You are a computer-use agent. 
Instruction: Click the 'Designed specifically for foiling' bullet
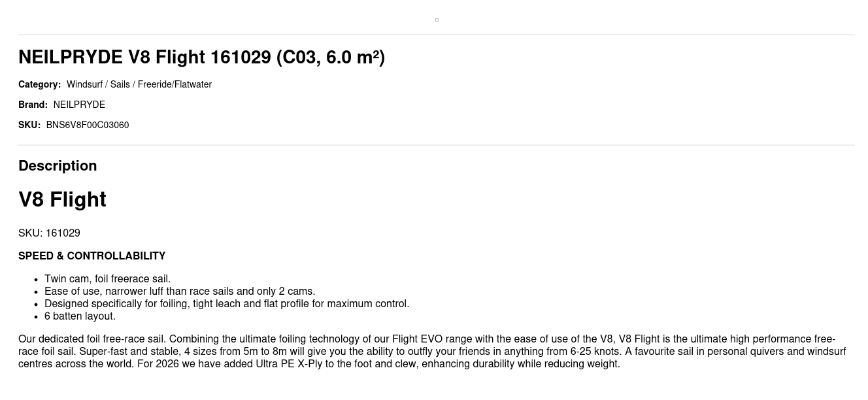(227, 304)
